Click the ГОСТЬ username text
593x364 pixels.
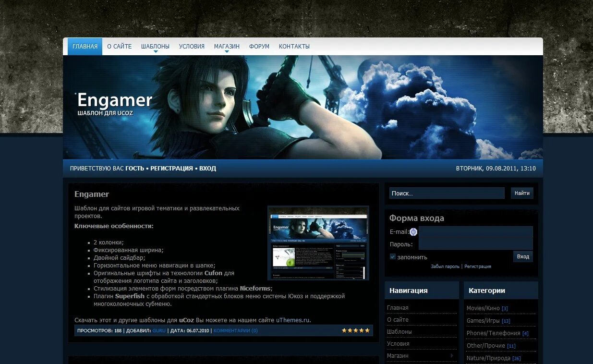[134, 169]
